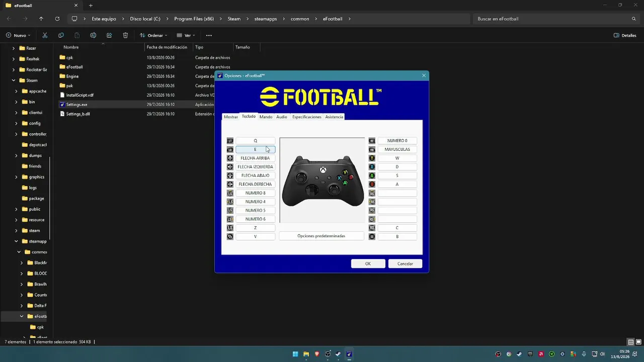This screenshot has height=362, width=644.
Task: Sort by Fecha de modificación column header
Action: tap(167, 47)
